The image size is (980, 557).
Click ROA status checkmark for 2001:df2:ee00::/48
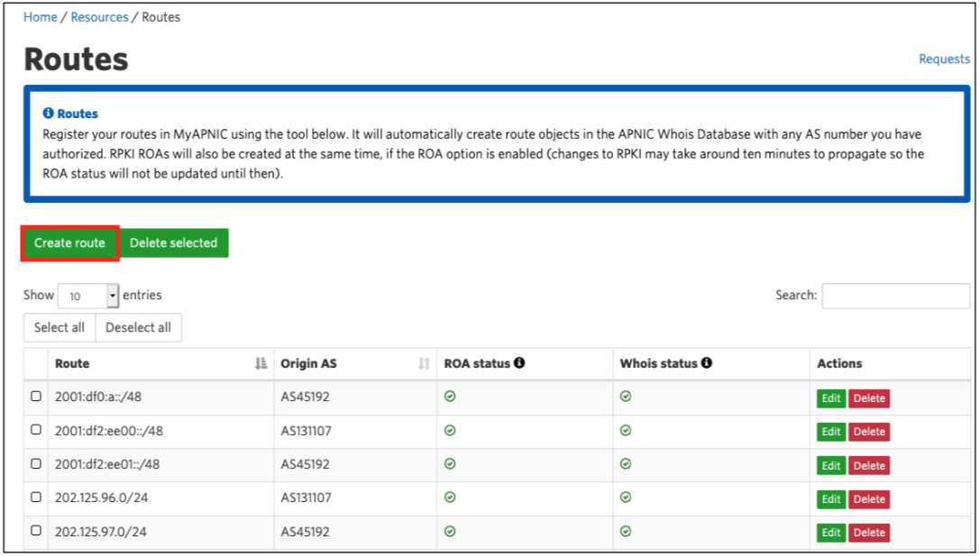point(450,430)
